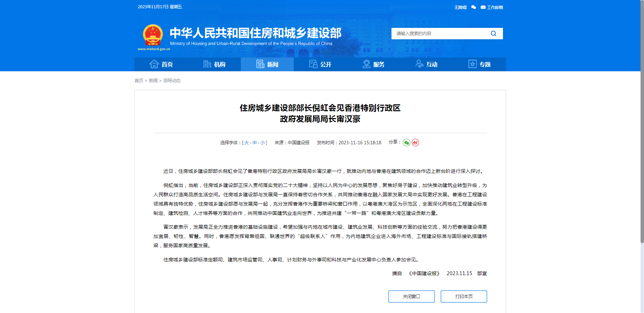Click the search magnifier icon
Image resolution: width=644 pixels, height=313 pixels.
493,33
